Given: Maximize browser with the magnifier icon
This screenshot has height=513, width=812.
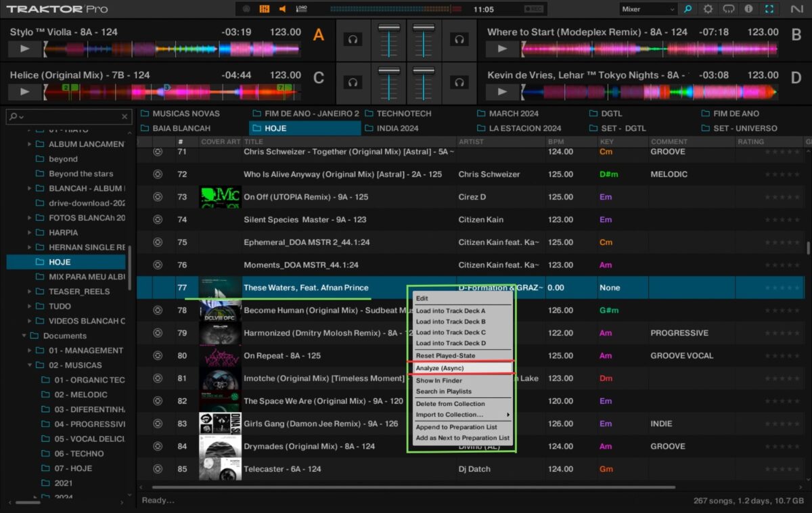Looking at the screenshot, I should [x=687, y=9].
